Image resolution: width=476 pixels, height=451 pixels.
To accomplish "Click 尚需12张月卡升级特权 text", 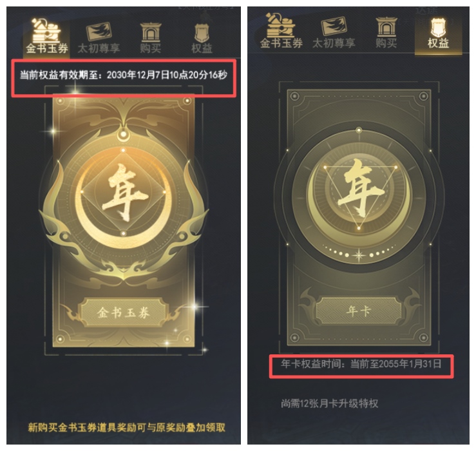I will click(329, 403).
